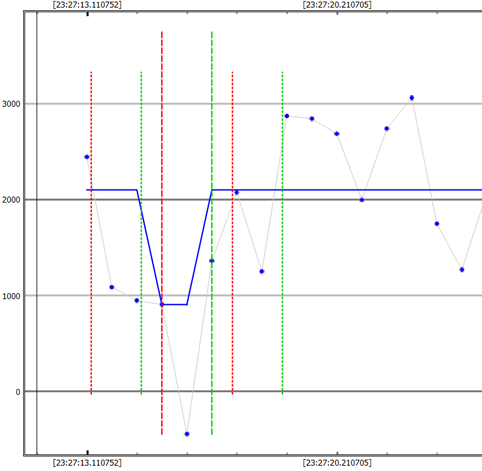Click the tall red dashed vertical marker
The image size is (482, 471).
pos(162,233)
